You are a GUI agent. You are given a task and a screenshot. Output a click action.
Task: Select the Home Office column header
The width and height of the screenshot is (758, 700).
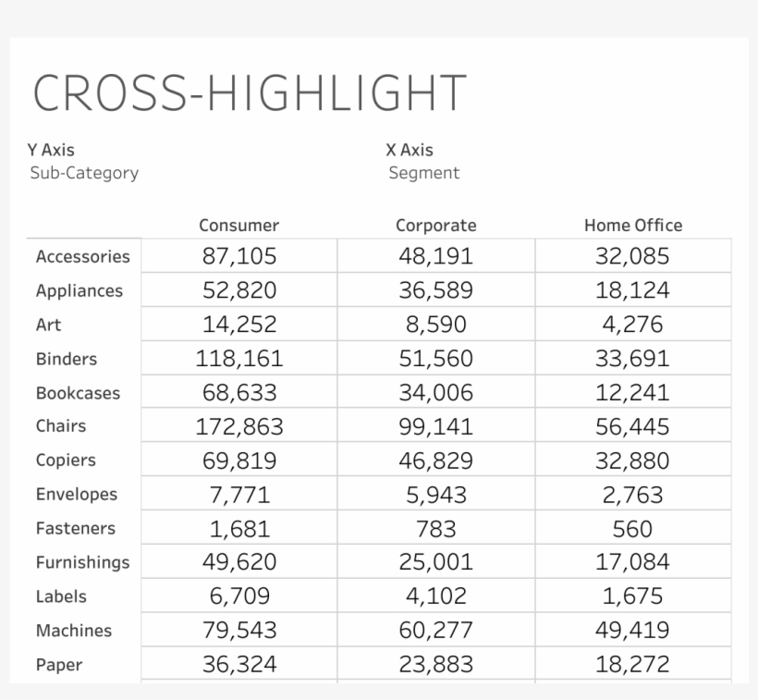coord(632,226)
